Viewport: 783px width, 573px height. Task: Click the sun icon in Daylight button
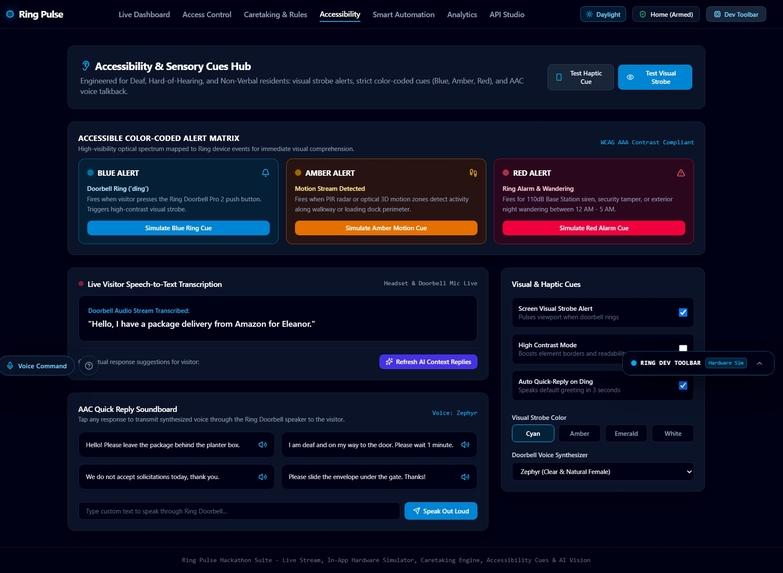[589, 14]
